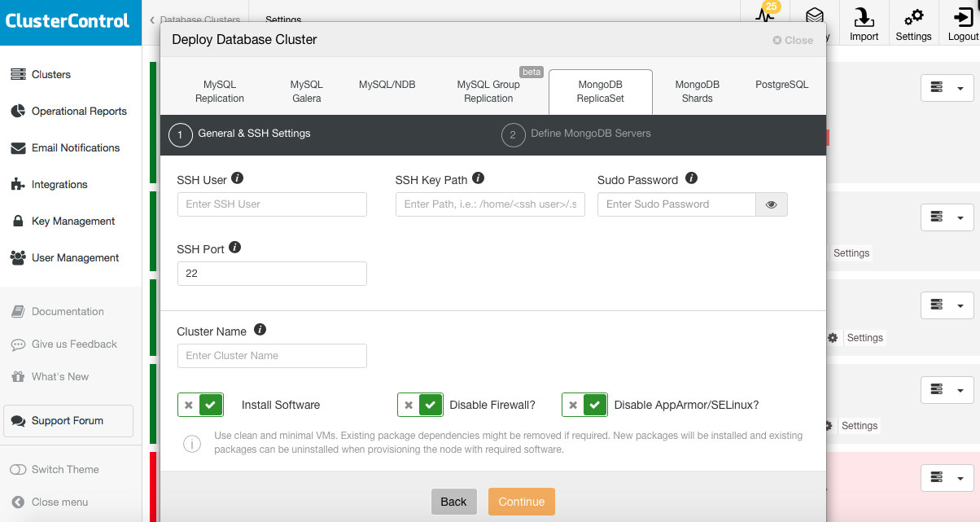This screenshot has width=980, height=522.
Task: Focus the SSH User input field
Action: tap(272, 204)
